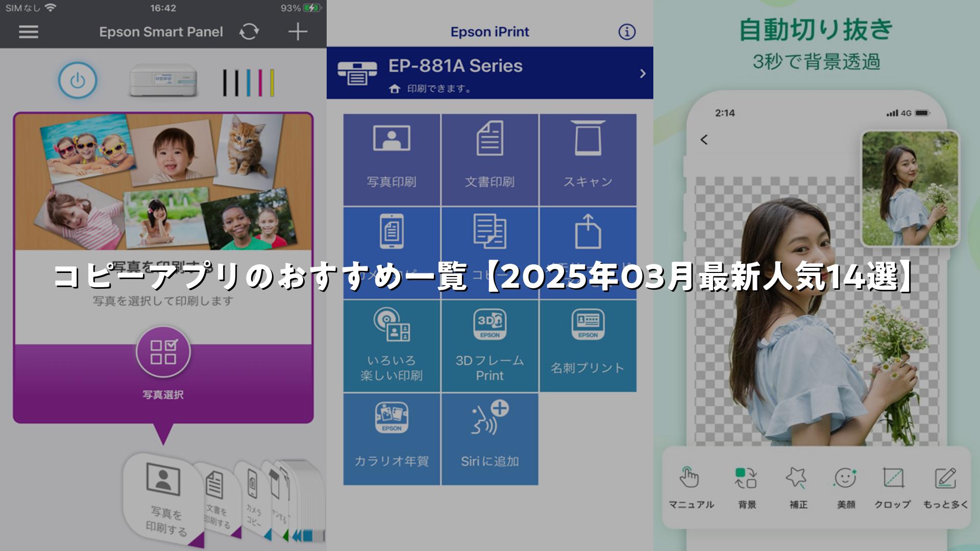980x551 pixels.
Task: Tap the refresh sync icon in Smart Panel
Action: (x=249, y=32)
